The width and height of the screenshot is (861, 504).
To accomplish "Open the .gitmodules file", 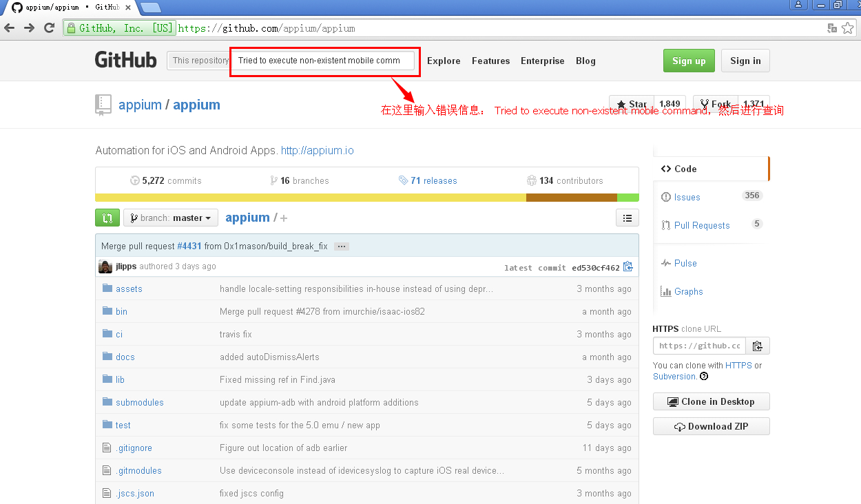I will click(x=138, y=470).
